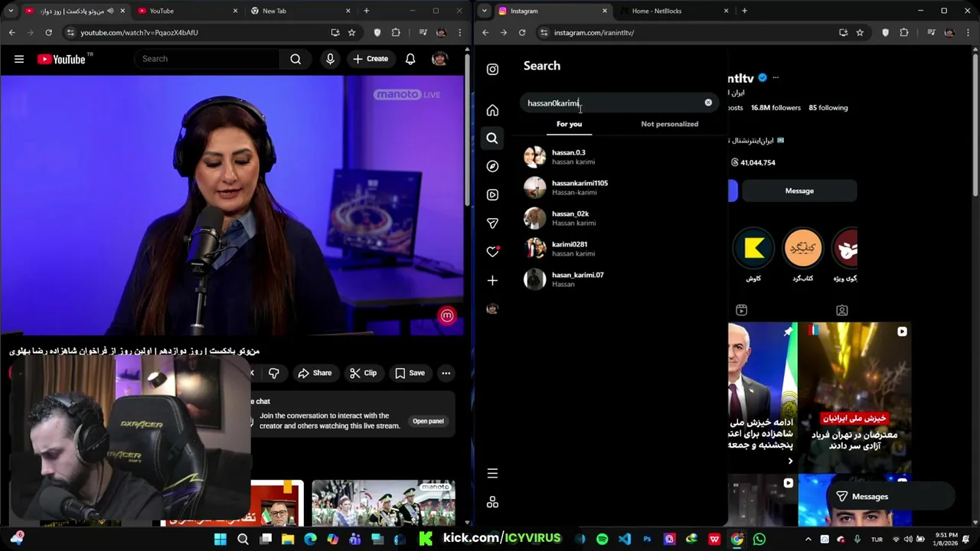The height and width of the screenshot is (551, 980).
Task: Create a Clip of the video
Action: (x=363, y=373)
